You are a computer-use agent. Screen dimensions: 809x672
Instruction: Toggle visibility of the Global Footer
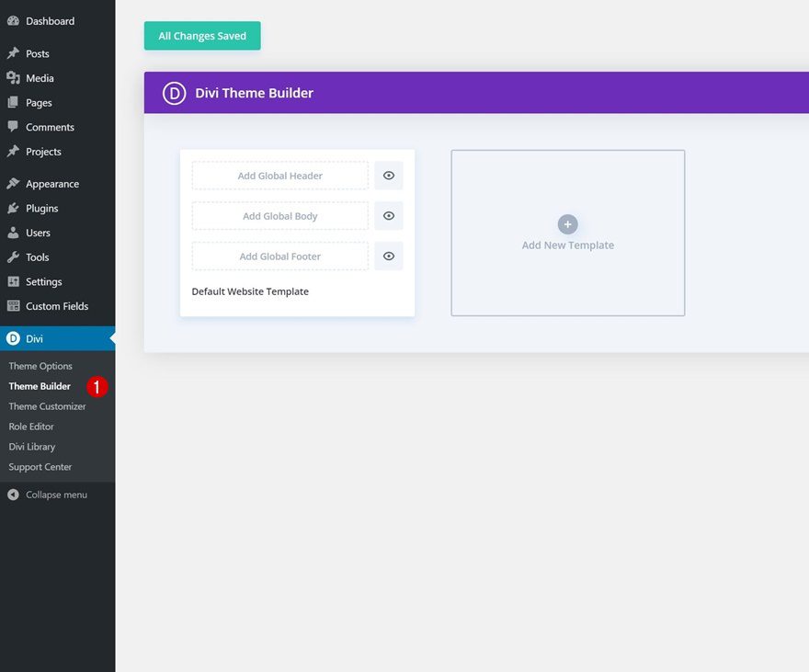click(x=388, y=256)
